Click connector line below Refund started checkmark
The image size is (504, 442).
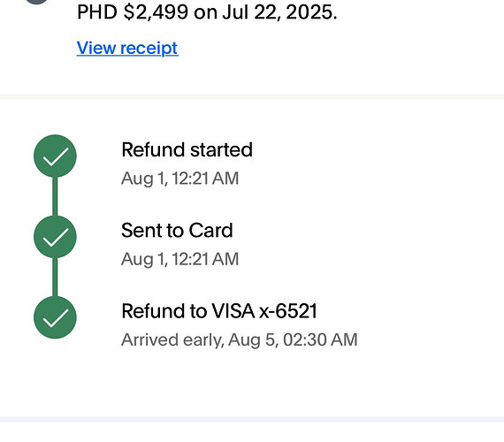tap(55, 196)
